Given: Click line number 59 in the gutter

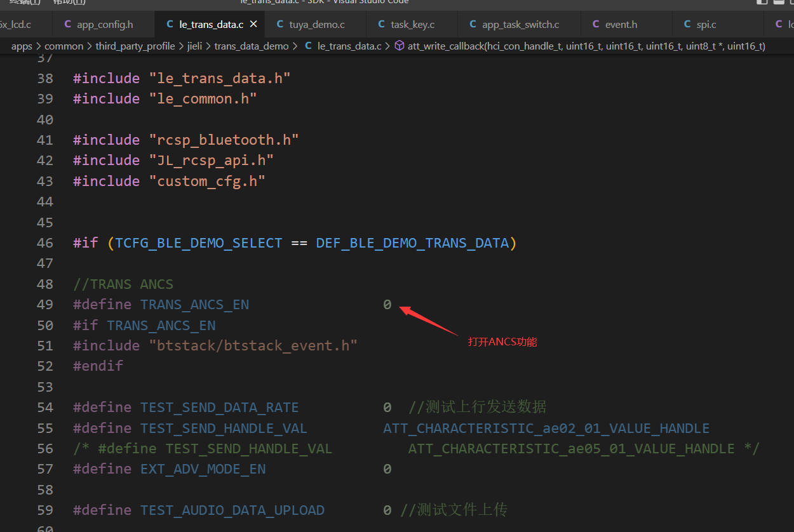Looking at the screenshot, I should tap(45, 510).
